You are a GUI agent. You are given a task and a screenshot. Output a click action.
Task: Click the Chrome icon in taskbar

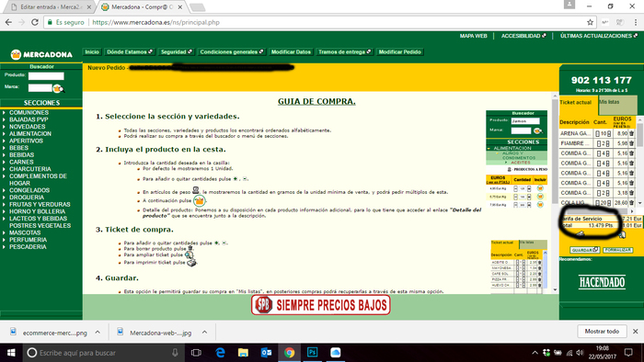tap(289, 353)
